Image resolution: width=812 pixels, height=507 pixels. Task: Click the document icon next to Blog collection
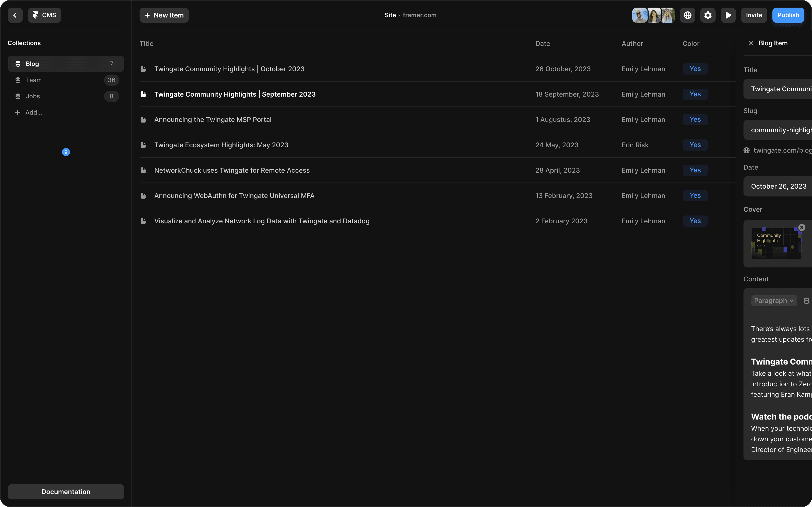17,64
